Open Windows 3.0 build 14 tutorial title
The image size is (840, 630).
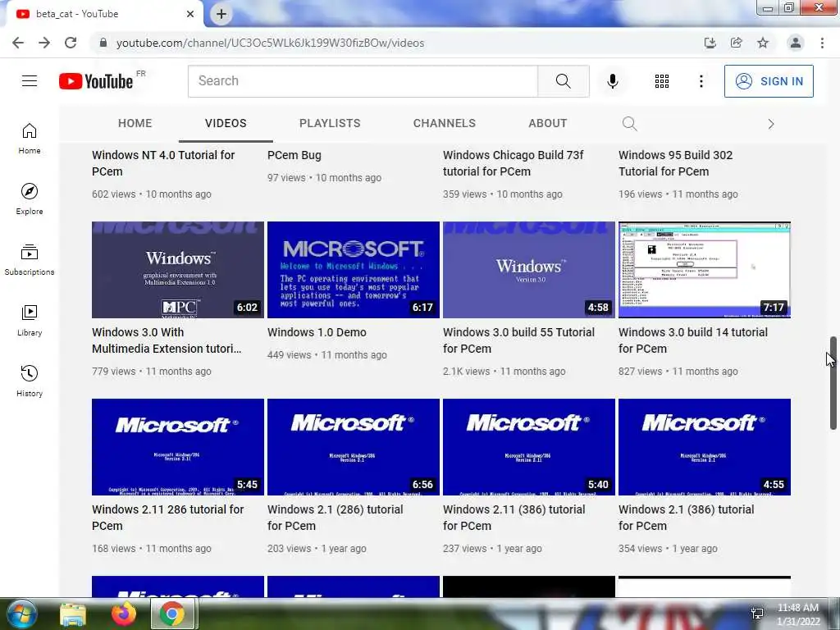click(693, 340)
